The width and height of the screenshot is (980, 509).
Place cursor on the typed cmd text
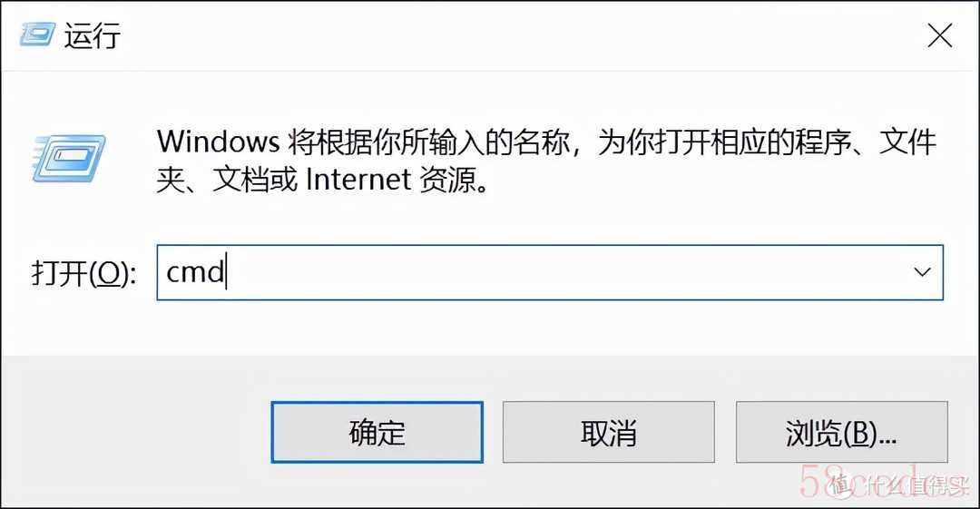pyautogui.click(x=194, y=272)
